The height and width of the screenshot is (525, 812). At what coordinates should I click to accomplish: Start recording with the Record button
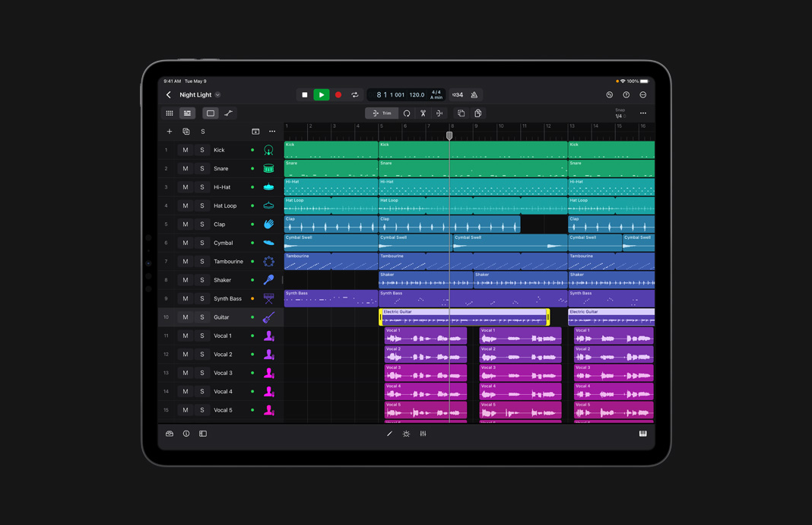pyautogui.click(x=338, y=95)
